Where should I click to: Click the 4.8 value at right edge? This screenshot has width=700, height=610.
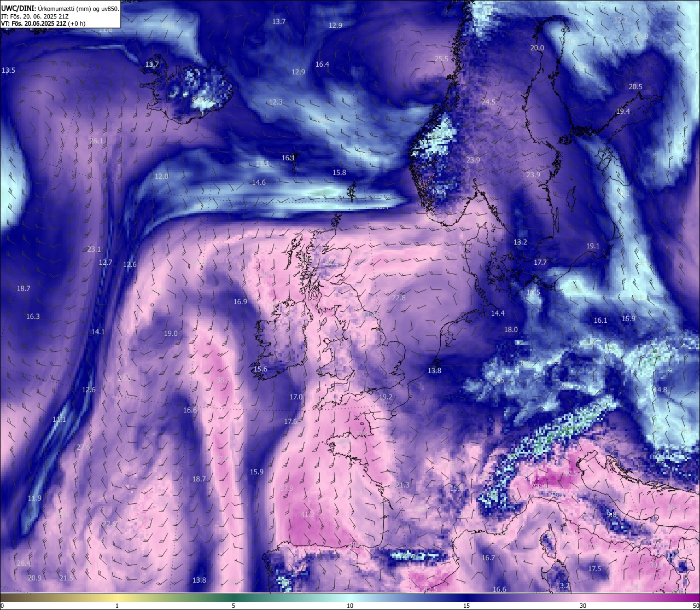(662, 390)
